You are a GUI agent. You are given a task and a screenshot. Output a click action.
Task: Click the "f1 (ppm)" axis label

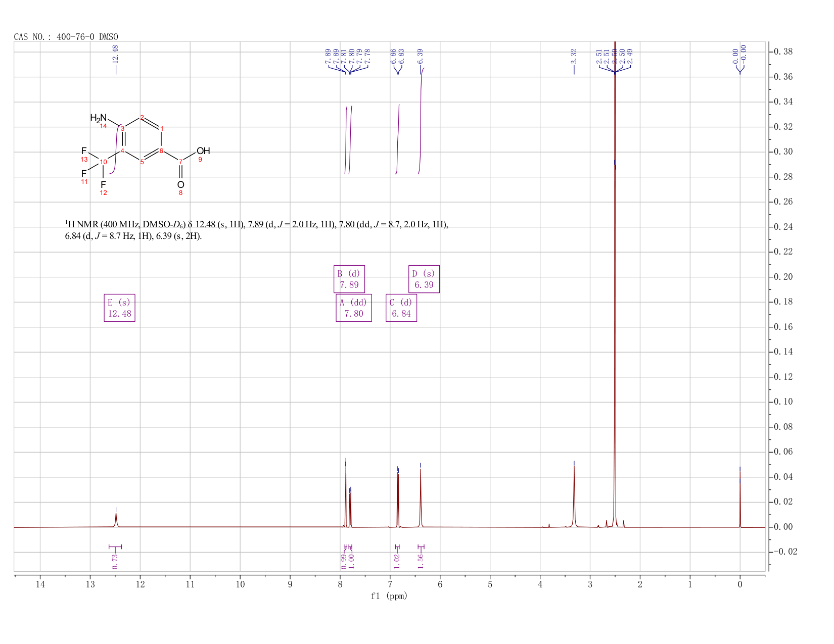pos(389,596)
